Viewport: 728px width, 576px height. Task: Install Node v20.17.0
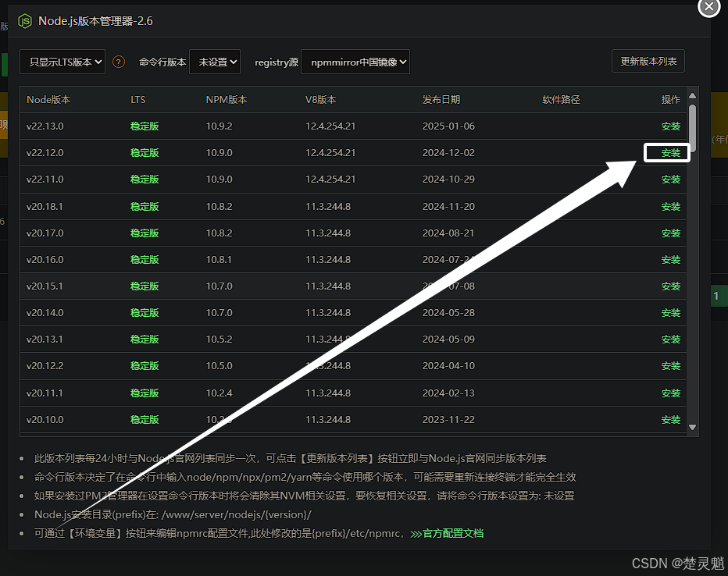click(670, 233)
